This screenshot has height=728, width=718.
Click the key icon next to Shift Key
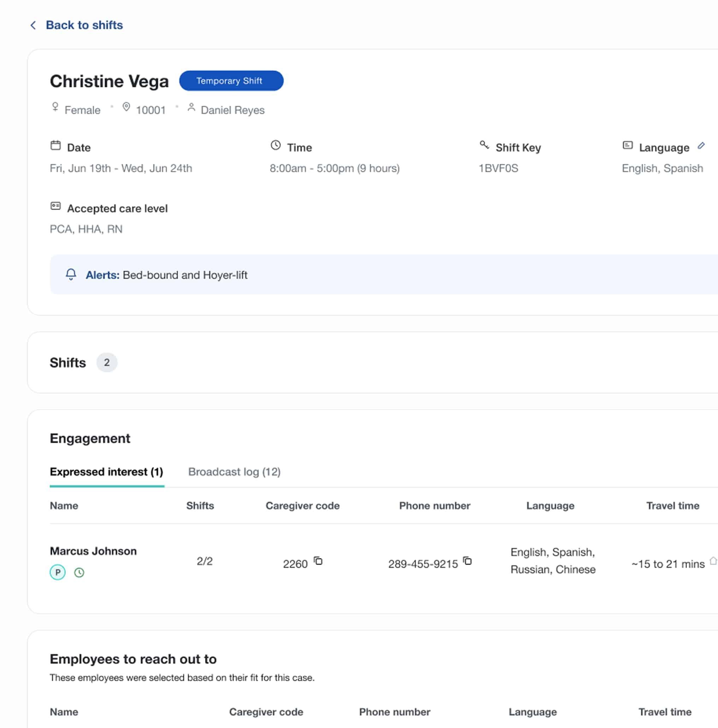[x=484, y=145]
